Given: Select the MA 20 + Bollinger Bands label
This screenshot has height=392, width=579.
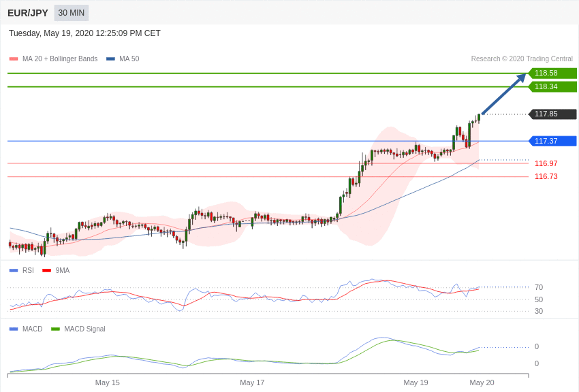Looking at the screenshot, I should coord(60,59).
